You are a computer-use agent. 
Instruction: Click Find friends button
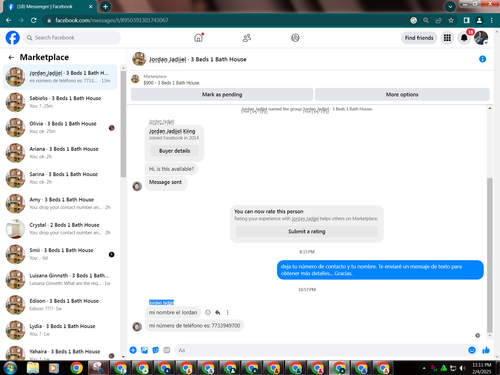[x=419, y=38]
